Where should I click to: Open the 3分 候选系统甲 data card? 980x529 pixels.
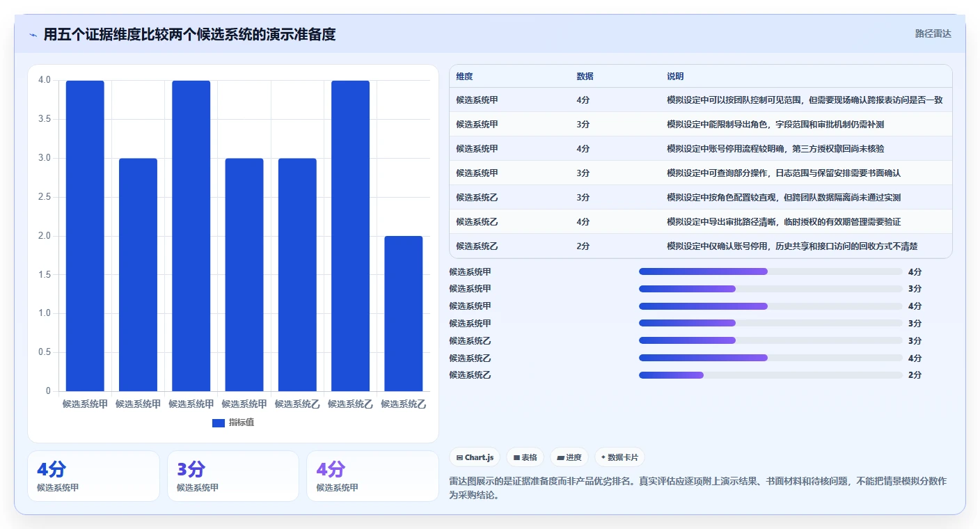pos(233,476)
